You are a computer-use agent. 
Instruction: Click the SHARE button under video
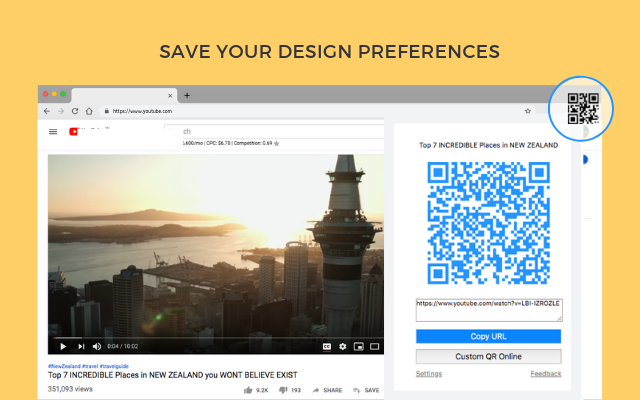click(x=327, y=390)
